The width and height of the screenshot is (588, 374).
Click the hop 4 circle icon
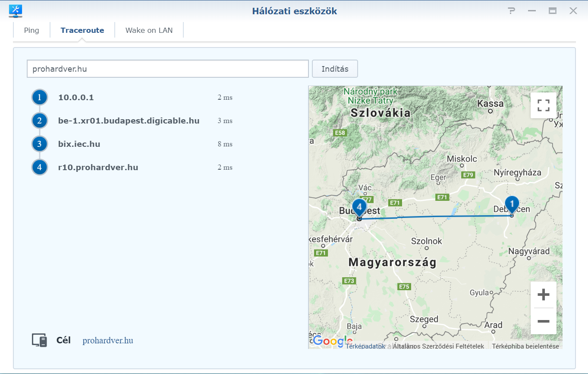click(39, 167)
